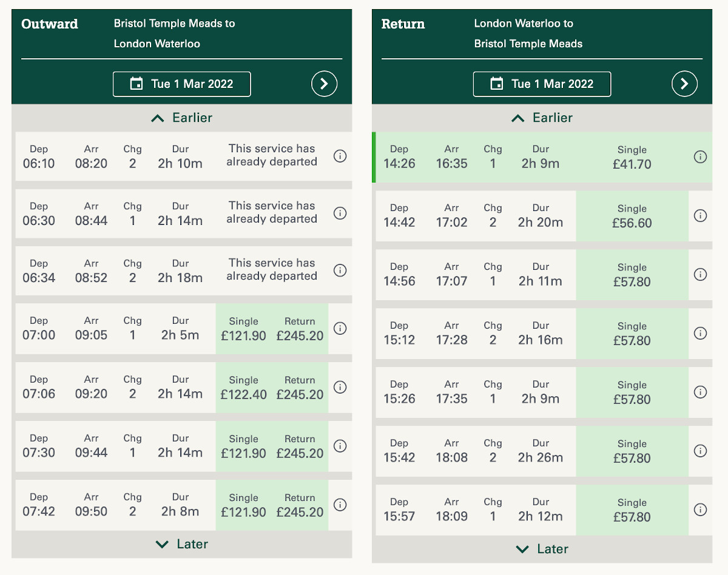The width and height of the screenshot is (728, 575).
Task: View info icon for 07:42 outward departure
Action: 340,505
